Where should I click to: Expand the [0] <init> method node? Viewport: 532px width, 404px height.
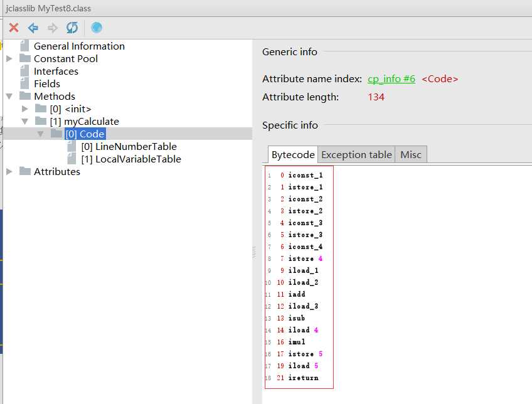click(24, 109)
